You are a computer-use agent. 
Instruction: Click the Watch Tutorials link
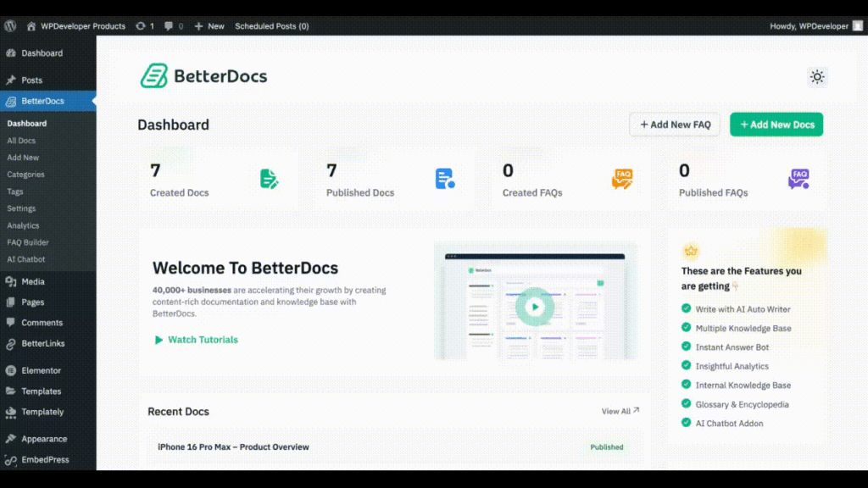point(196,340)
